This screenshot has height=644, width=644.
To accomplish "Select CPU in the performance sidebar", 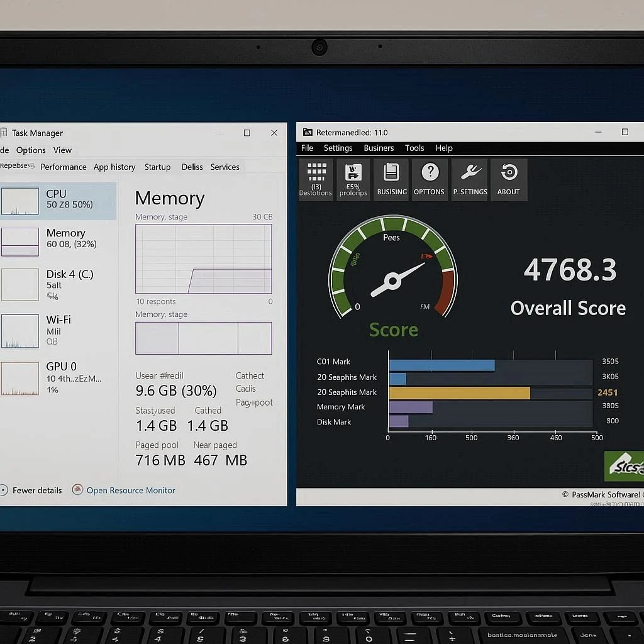I will coord(58,201).
